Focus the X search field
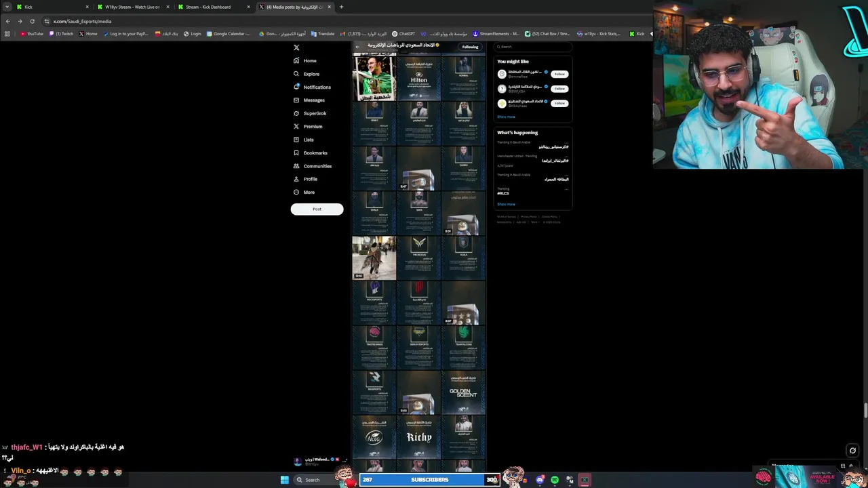 pos(534,47)
